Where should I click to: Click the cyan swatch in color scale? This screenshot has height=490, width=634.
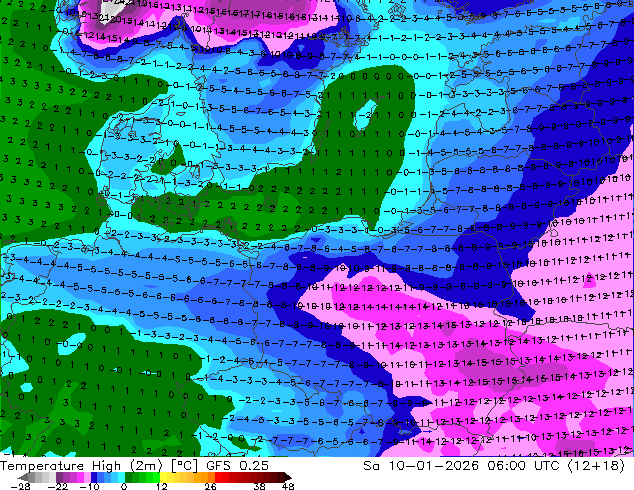click(121, 477)
